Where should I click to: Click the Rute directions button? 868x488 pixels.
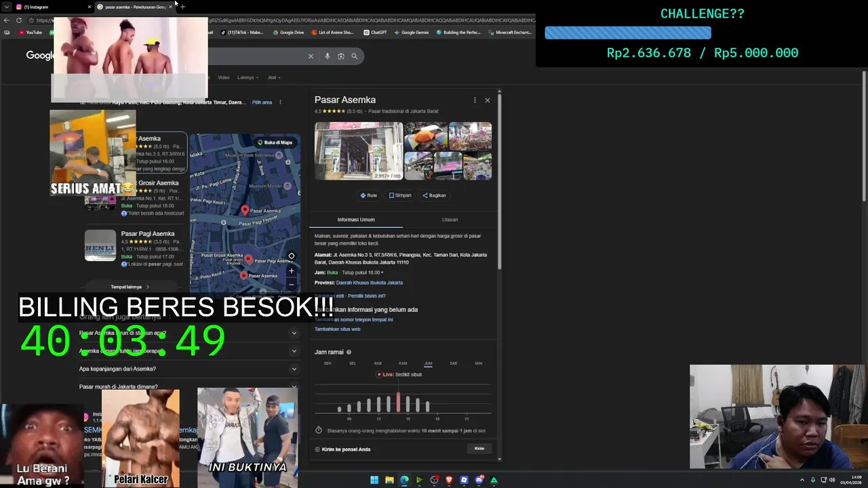pyautogui.click(x=369, y=195)
